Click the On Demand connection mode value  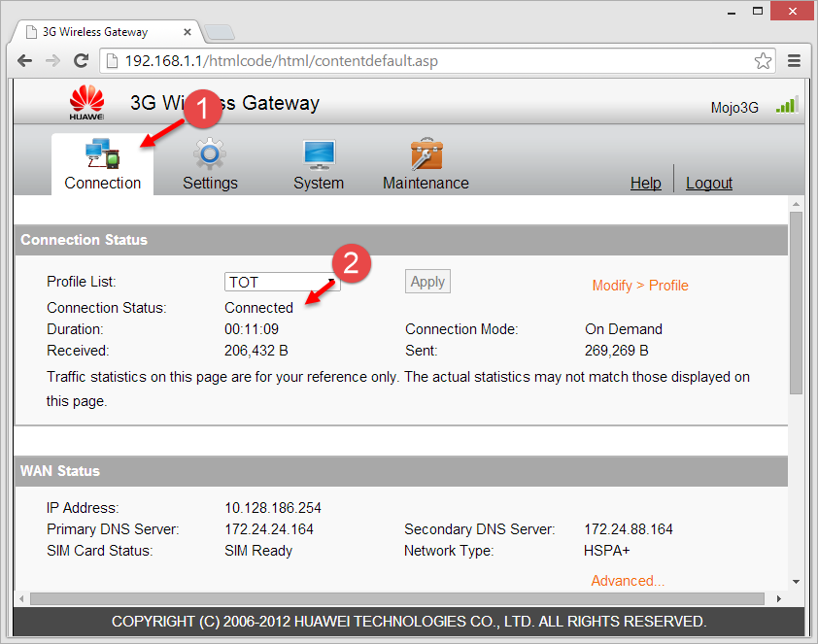(x=624, y=329)
